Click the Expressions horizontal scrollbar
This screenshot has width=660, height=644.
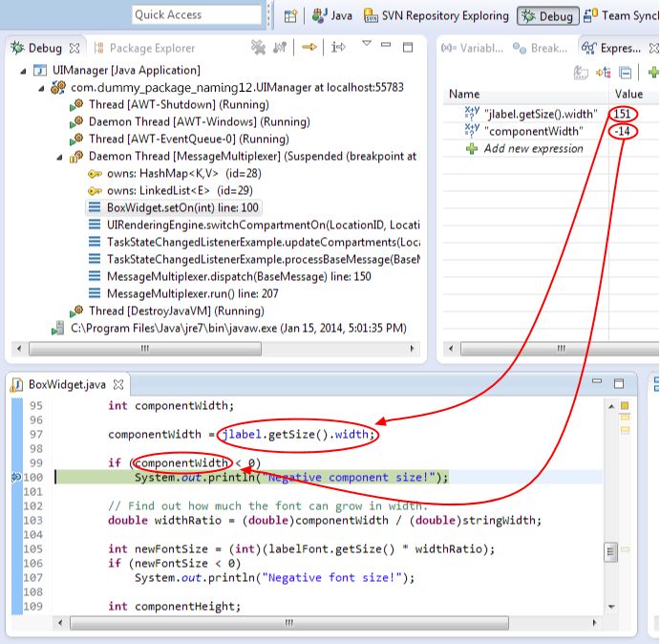(560, 349)
